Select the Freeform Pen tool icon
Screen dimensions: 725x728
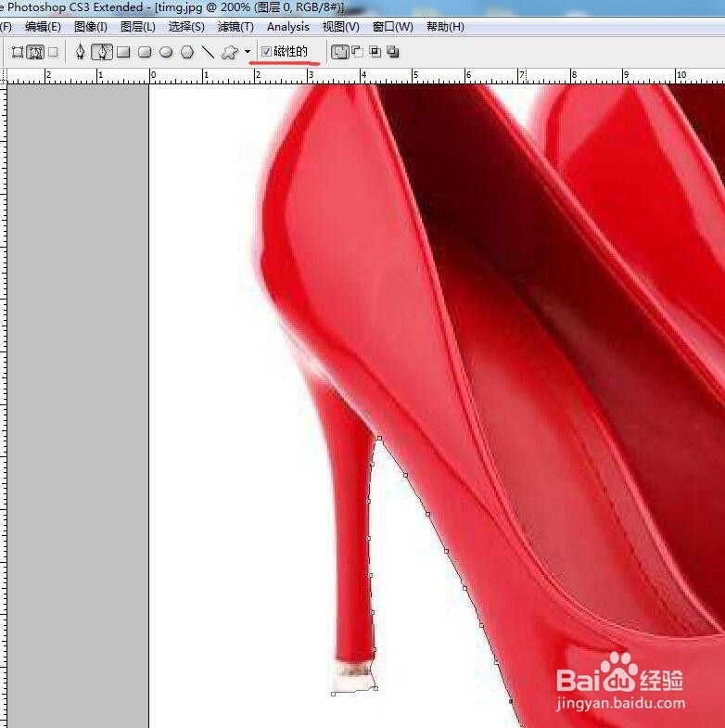102,52
